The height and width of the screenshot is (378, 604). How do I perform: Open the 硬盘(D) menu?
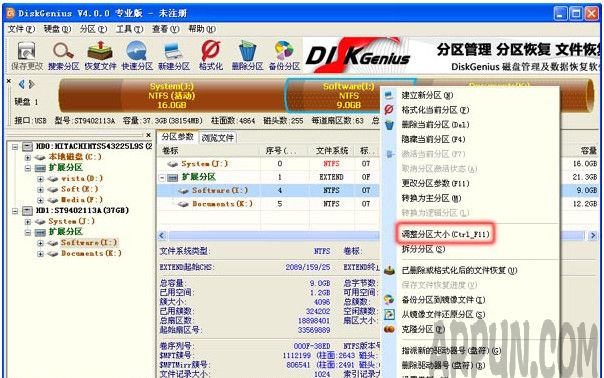(57, 29)
